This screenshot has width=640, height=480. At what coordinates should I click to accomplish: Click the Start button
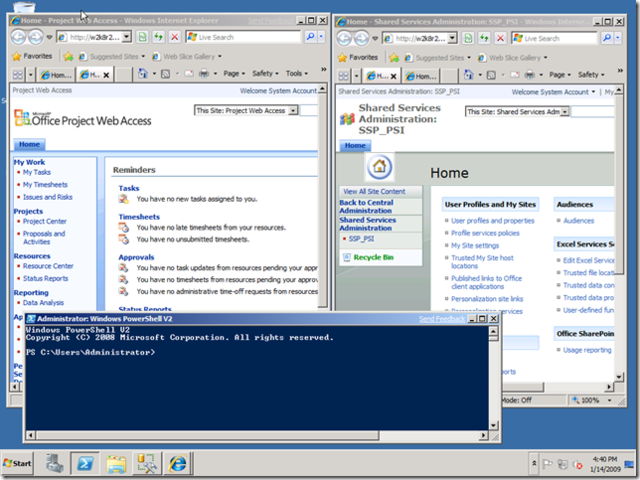point(17,463)
